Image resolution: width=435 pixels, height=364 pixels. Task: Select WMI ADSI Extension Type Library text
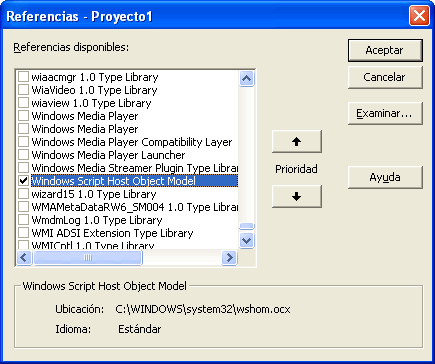pyautogui.click(x=112, y=233)
